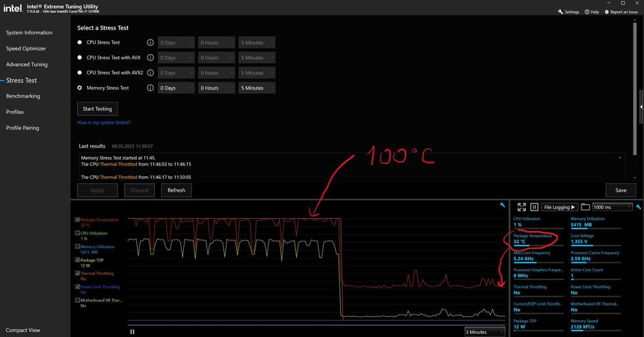Open the 3 Minutes graph timespan dropdown
This screenshot has height=337, width=644.
tap(485, 332)
